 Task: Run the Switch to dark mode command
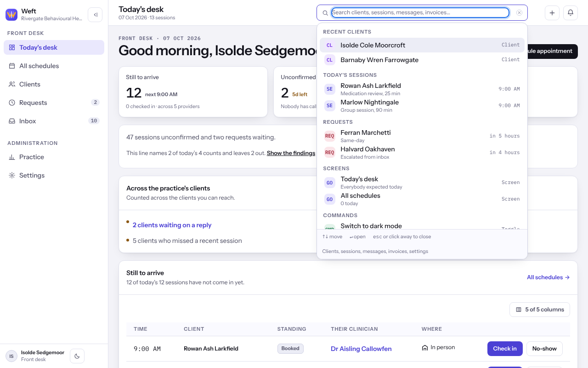422,226
